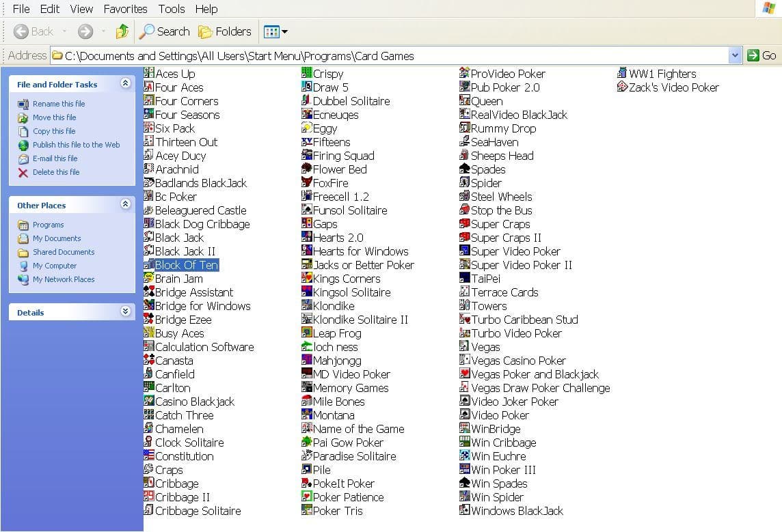
Task: Click Delete this file link
Action: pos(56,172)
